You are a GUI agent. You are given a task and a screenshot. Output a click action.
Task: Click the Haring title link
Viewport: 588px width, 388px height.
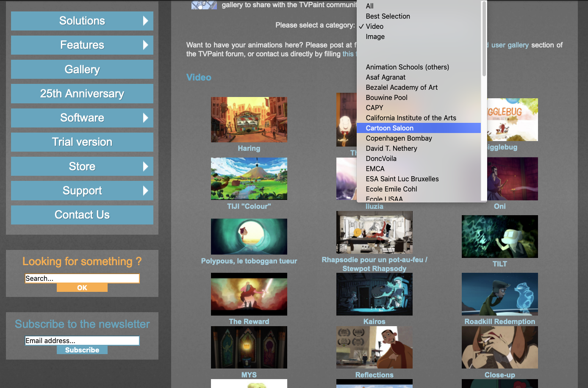pos(249,148)
